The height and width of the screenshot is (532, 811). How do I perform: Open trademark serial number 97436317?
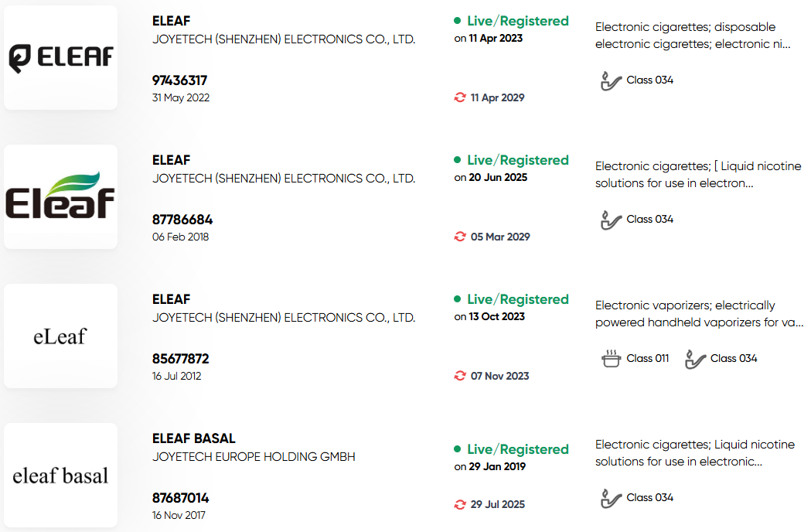179,80
